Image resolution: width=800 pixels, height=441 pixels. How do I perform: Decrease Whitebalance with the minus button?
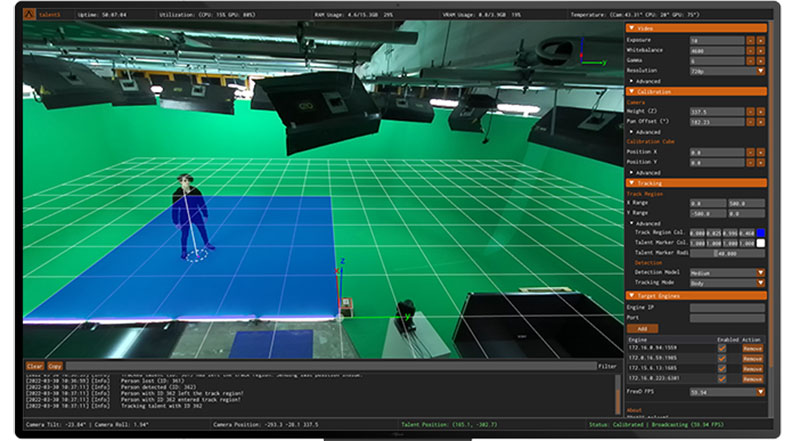pyautogui.click(x=750, y=51)
